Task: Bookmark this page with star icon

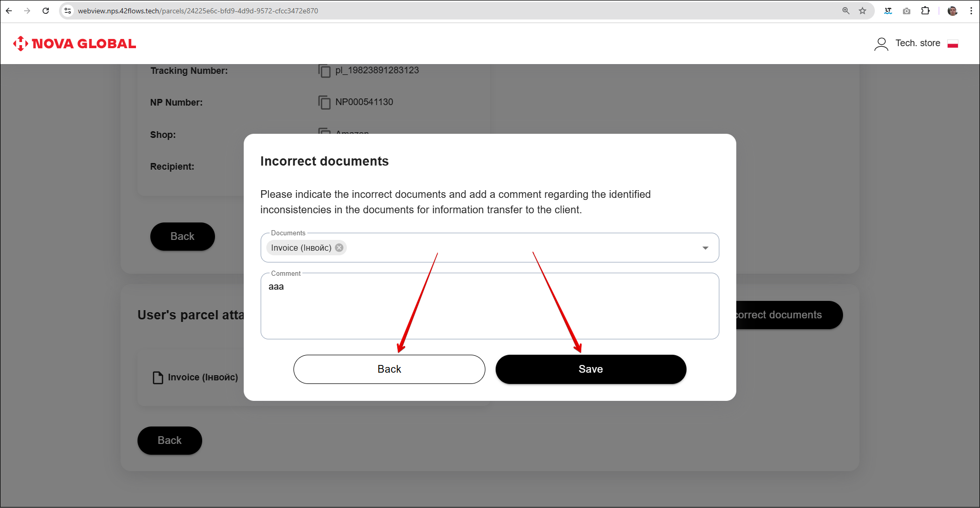Action: pos(863,11)
